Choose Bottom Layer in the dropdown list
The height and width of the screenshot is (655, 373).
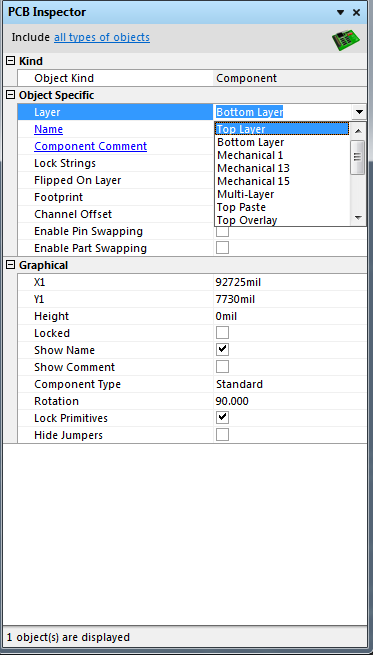pyautogui.click(x=282, y=142)
